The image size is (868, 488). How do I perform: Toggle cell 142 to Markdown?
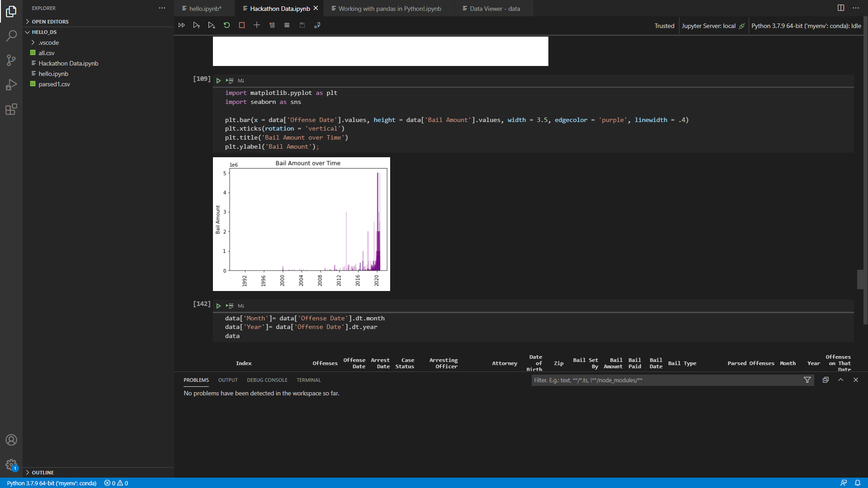pyautogui.click(x=241, y=306)
